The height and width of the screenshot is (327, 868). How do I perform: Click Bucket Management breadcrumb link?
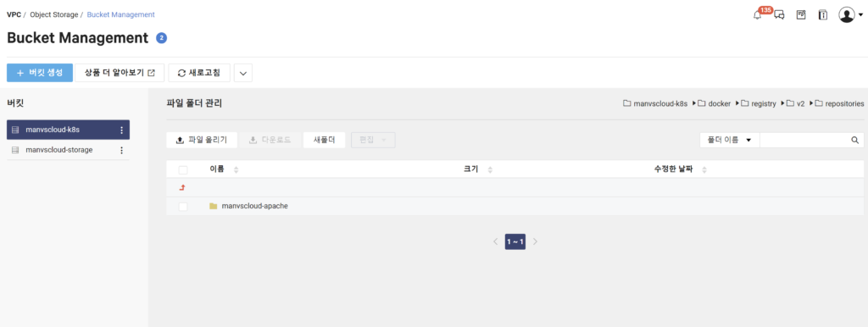coord(120,15)
